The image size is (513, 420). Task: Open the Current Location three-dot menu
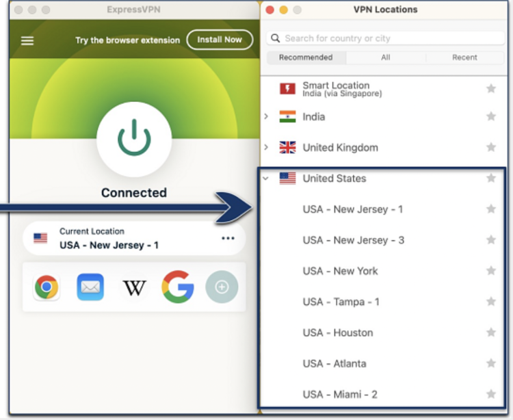point(228,238)
